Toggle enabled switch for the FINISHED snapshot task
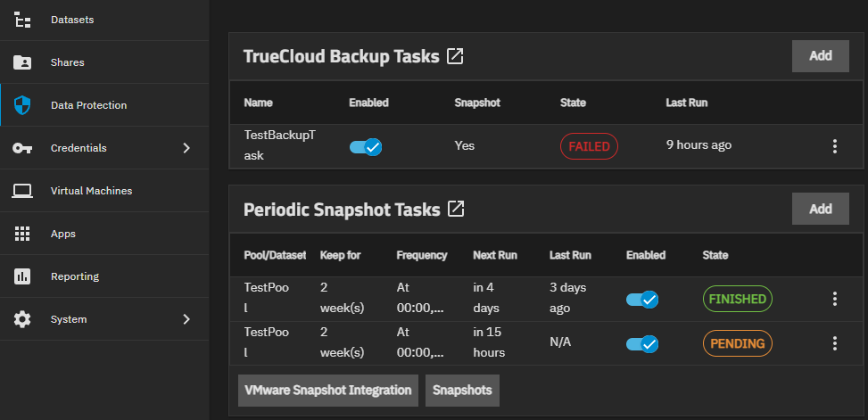868x420 pixels. (x=642, y=300)
